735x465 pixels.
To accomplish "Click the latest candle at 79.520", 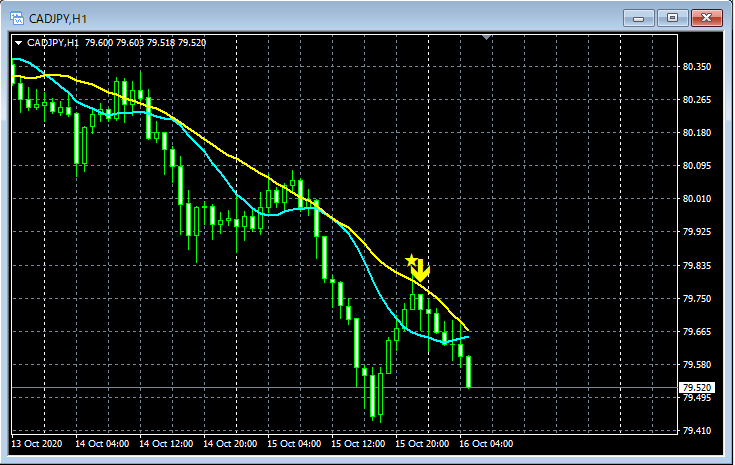I will point(468,371).
